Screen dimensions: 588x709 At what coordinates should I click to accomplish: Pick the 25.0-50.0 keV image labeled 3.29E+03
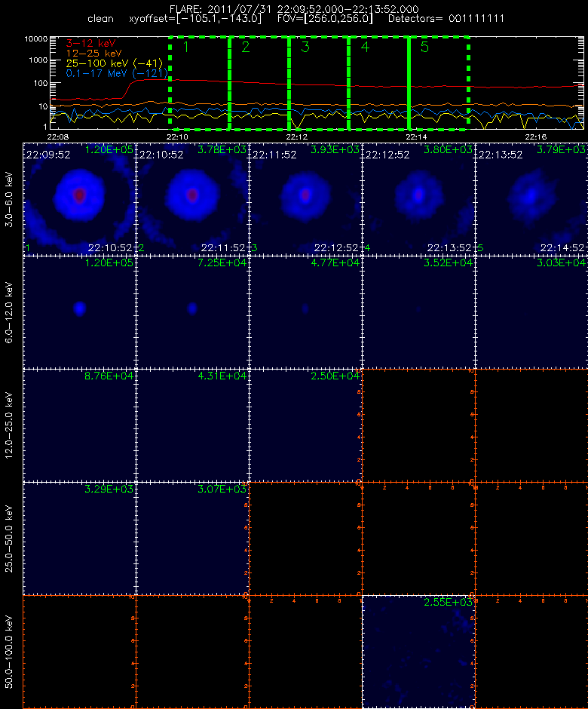pos(80,539)
